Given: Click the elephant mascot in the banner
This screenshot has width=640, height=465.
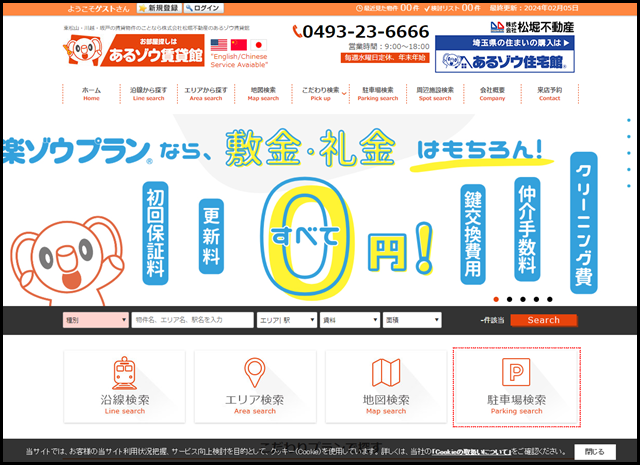Looking at the screenshot, I should tap(65, 261).
